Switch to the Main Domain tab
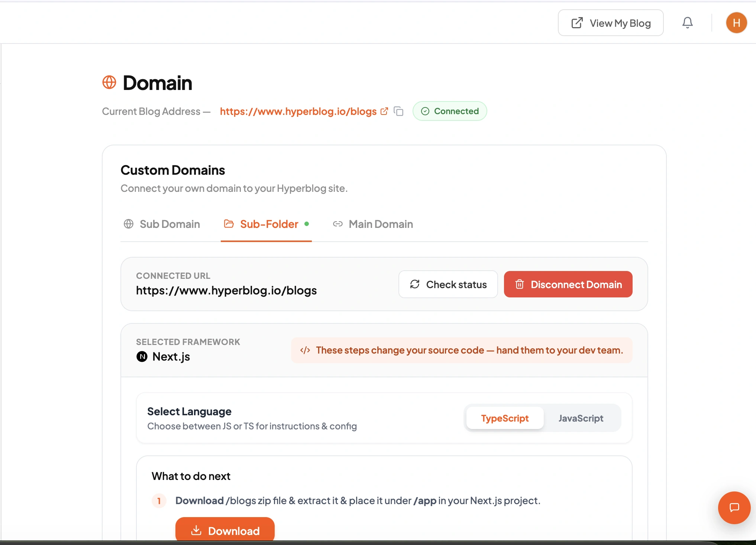Image resolution: width=756 pixels, height=545 pixels. click(373, 224)
